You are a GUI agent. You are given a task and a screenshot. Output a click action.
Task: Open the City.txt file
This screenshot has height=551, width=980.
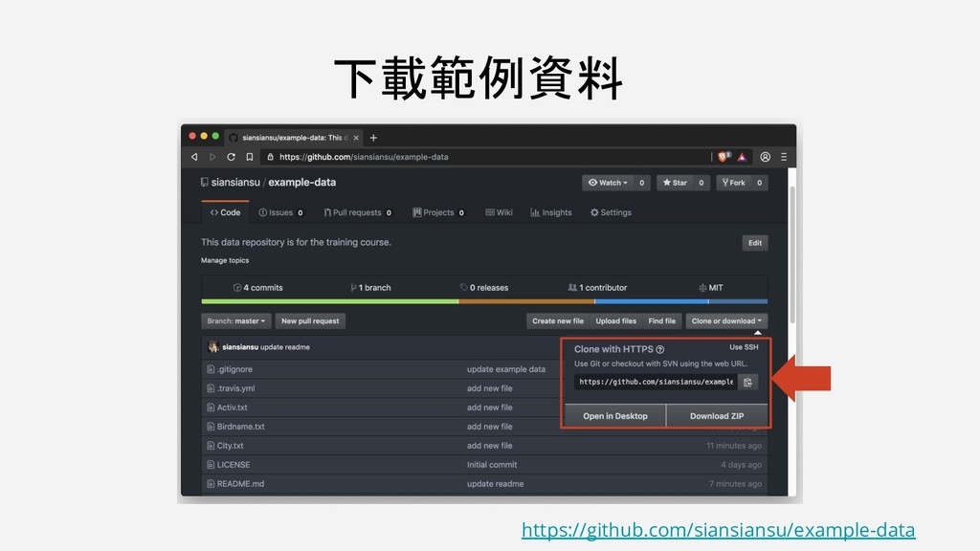[230, 446]
